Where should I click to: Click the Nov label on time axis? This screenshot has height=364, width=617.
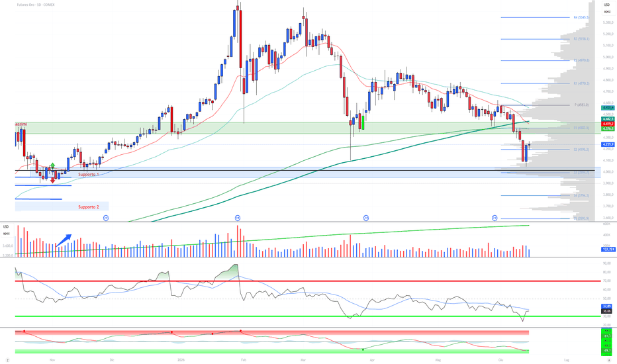click(x=52, y=360)
